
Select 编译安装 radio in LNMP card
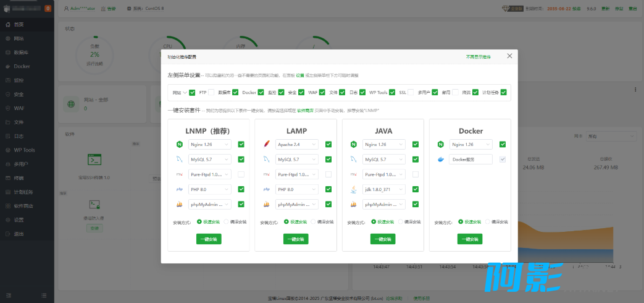tap(226, 221)
